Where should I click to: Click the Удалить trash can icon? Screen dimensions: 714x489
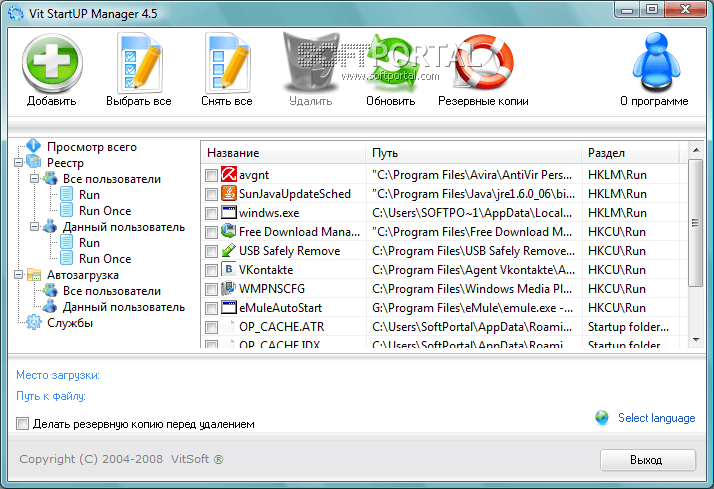pos(311,63)
